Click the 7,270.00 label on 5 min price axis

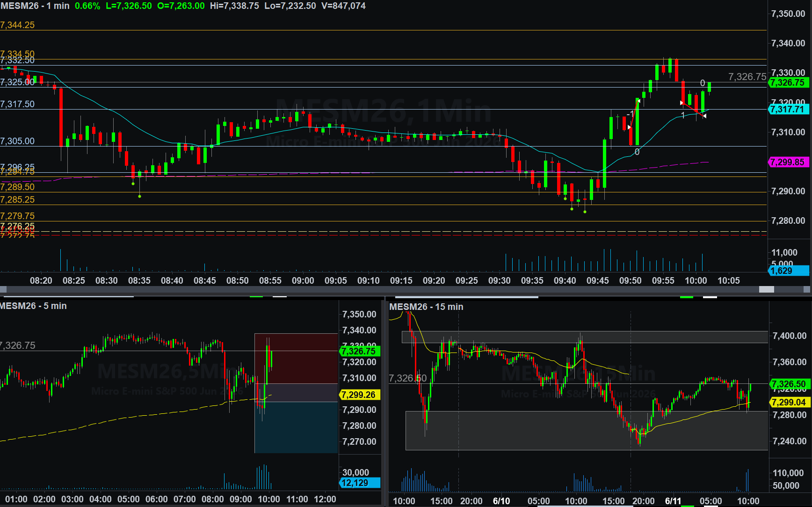click(359, 442)
